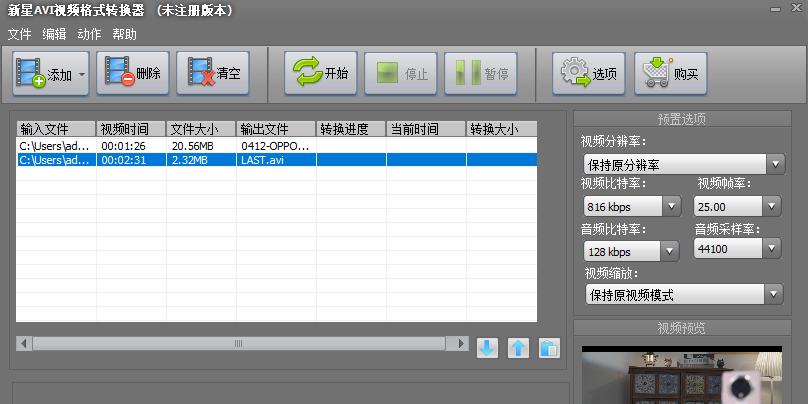Open the 动作 menu
Screen dimensions: 808x404
pos(89,34)
